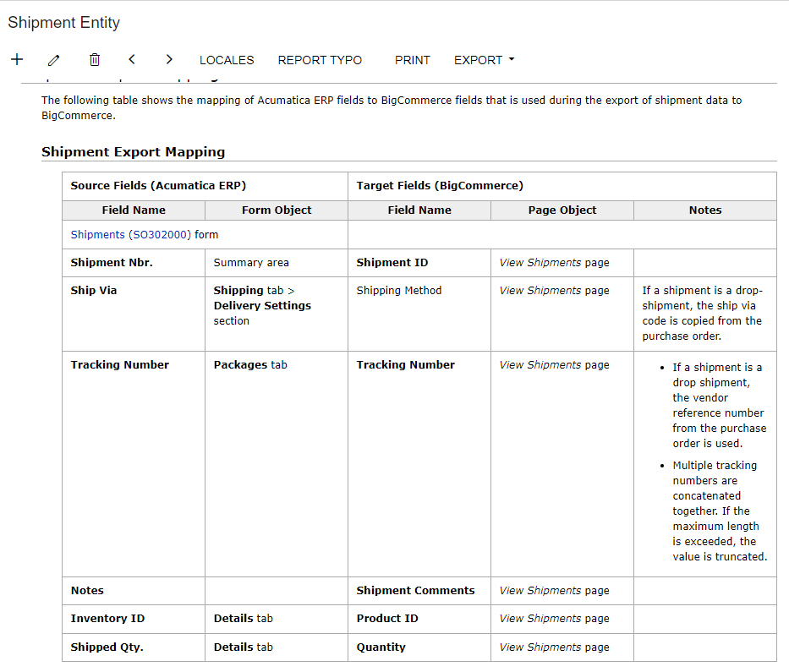The width and height of the screenshot is (789, 672).
Task: Select the Shipment Comments cell
Action: 419,591
